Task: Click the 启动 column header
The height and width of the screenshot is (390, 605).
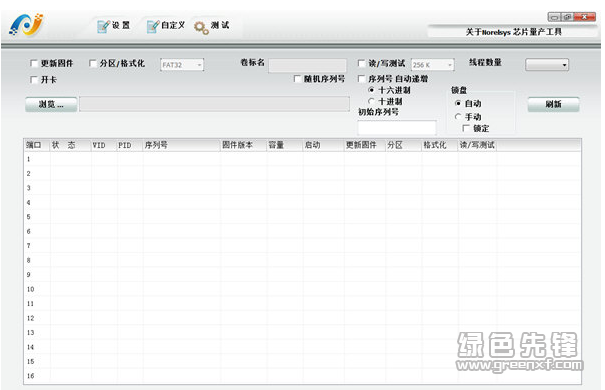Action: pos(323,145)
